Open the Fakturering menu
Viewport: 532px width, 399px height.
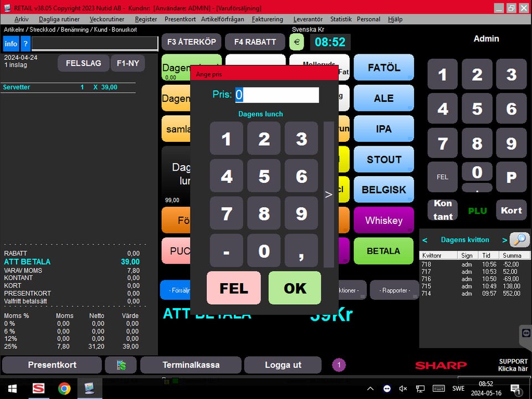point(267,19)
